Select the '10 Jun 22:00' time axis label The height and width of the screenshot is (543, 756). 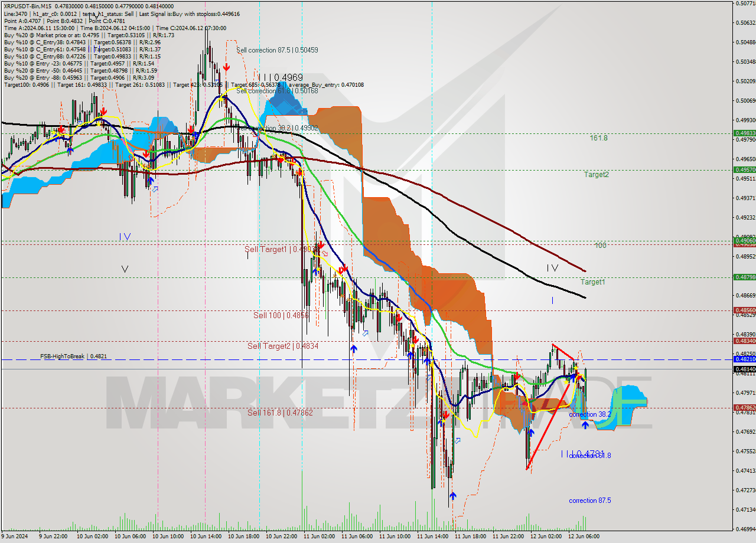coord(281,537)
